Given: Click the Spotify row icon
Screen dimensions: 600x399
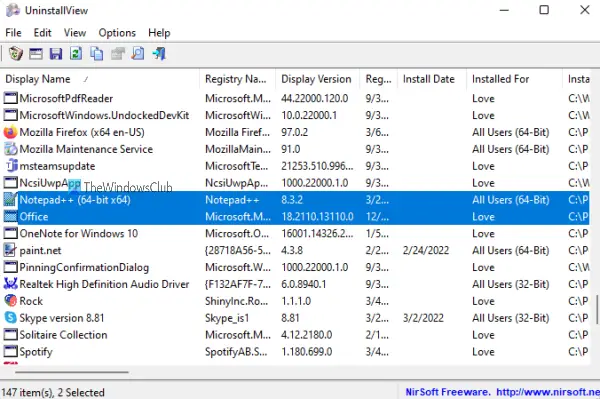Looking at the screenshot, I should coord(11,352).
